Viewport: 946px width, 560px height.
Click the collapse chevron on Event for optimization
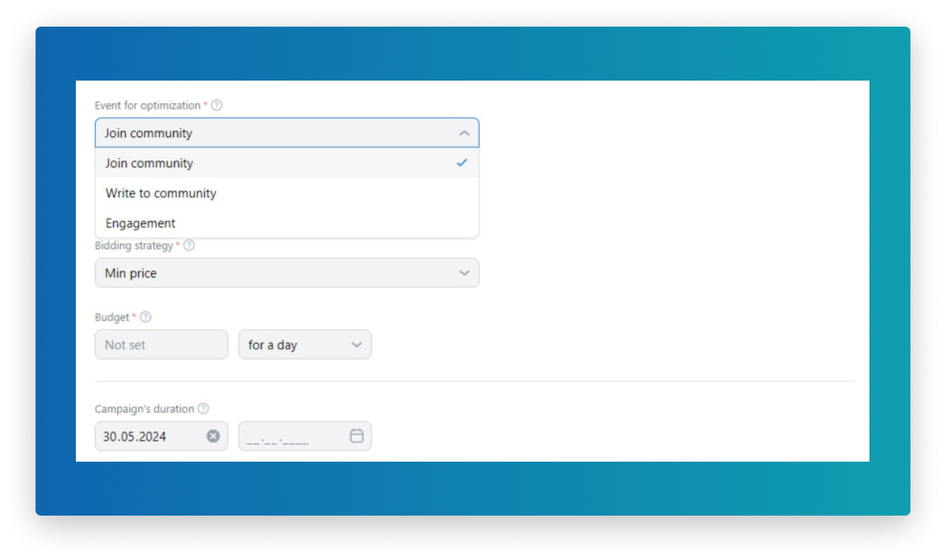[463, 132]
